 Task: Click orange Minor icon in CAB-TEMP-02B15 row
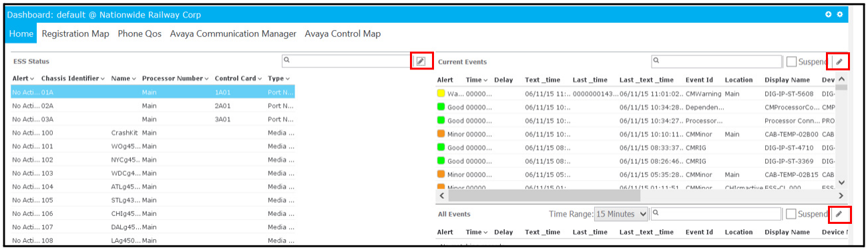pos(441,174)
